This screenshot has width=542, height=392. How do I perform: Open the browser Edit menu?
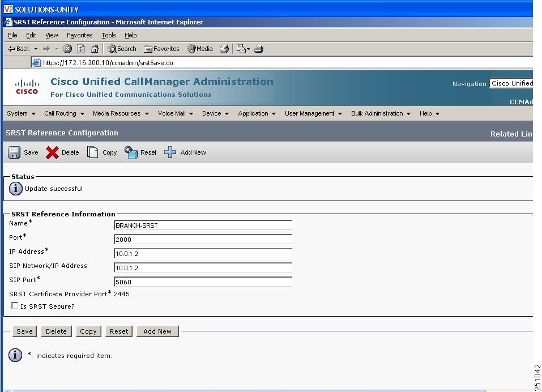pos(31,35)
